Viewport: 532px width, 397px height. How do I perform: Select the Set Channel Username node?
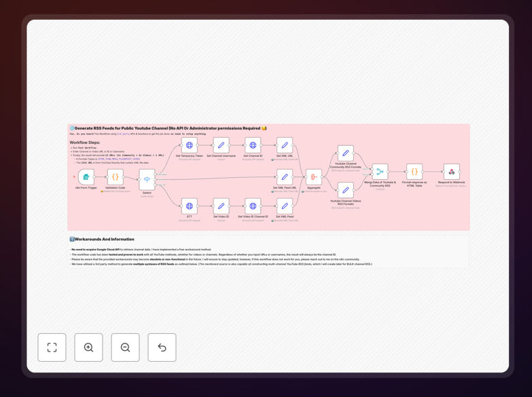pos(221,145)
